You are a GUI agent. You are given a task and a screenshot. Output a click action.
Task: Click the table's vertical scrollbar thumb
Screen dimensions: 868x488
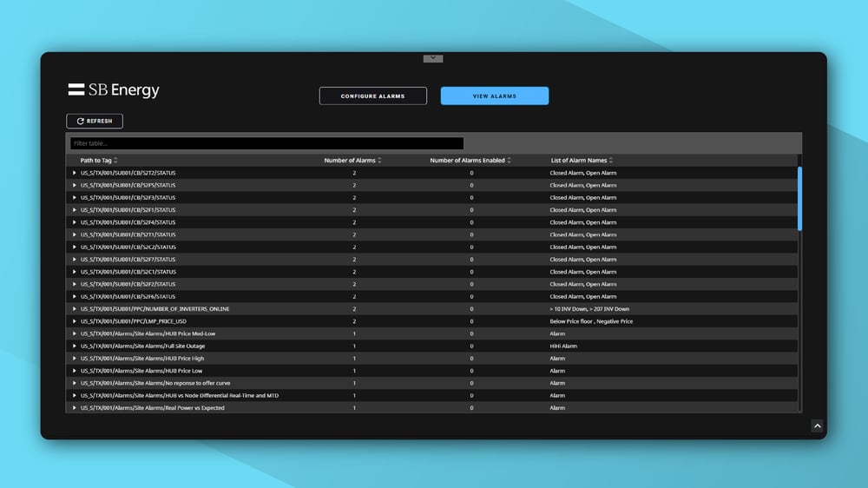[x=799, y=198]
